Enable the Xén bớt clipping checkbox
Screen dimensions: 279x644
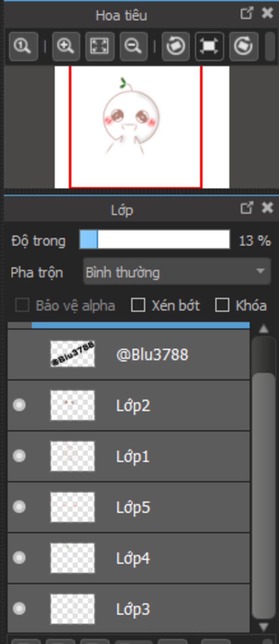tap(138, 305)
